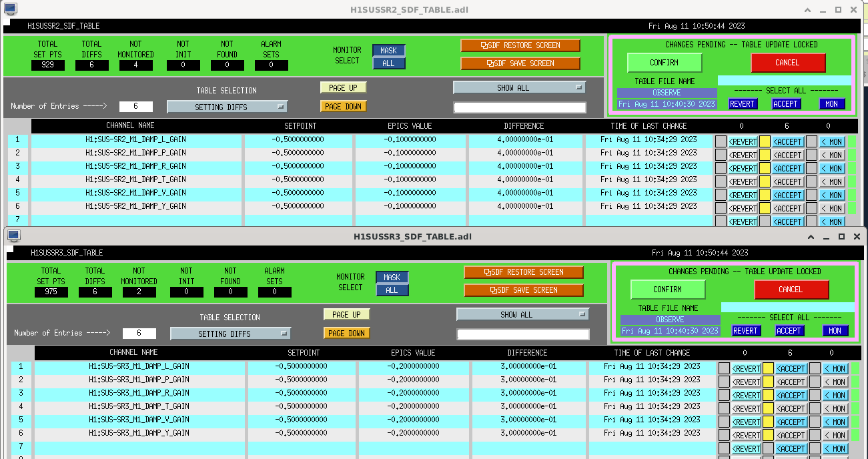Click shade-up arrow on H1SUSSR2 title bar

click(x=808, y=10)
